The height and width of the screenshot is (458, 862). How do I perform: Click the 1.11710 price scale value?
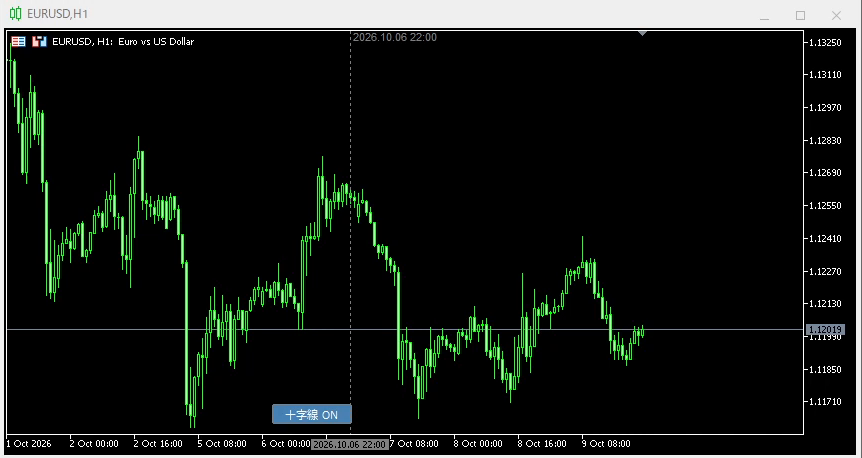[x=825, y=402]
